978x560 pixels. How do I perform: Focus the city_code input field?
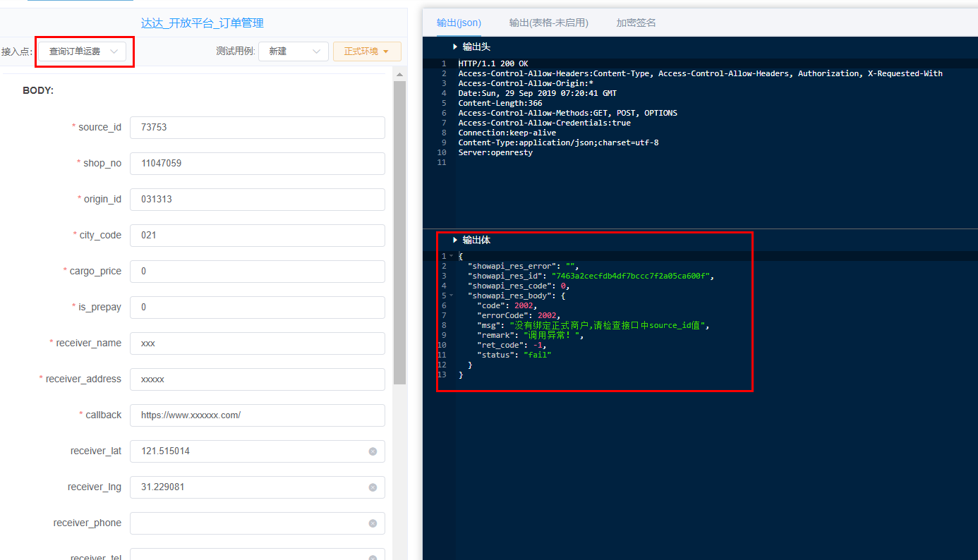258,236
